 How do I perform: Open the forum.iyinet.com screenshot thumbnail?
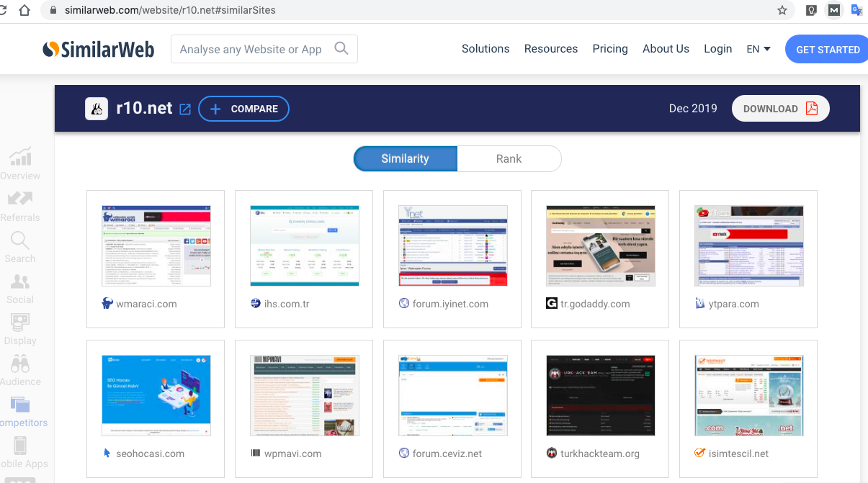click(x=453, y=245)
